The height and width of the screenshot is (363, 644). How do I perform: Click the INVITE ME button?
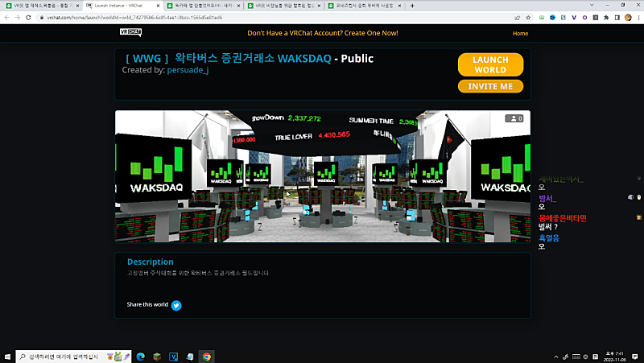coord(490,86)
